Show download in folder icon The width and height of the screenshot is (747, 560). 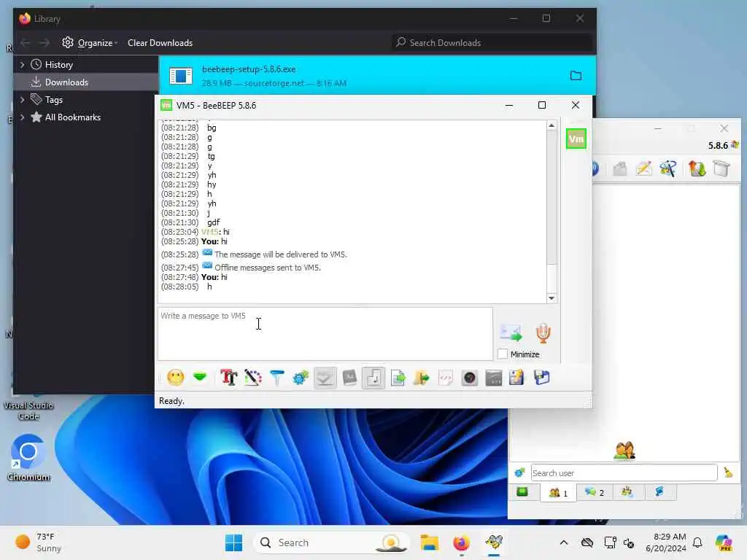point(576,76)
